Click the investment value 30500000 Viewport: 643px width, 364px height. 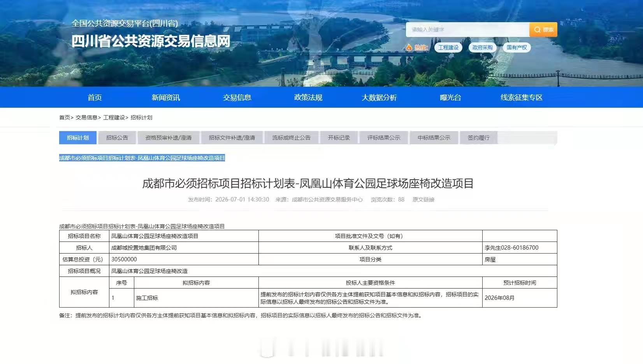(x=124, y=259)
